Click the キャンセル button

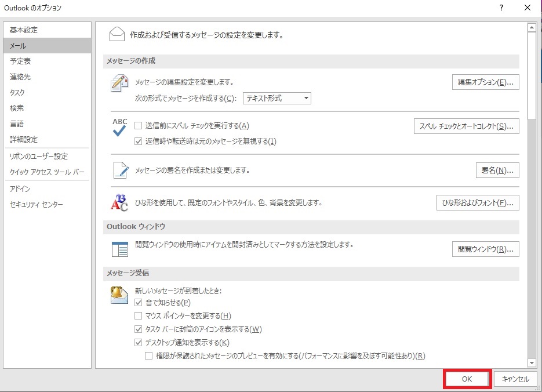click(515, 379)
